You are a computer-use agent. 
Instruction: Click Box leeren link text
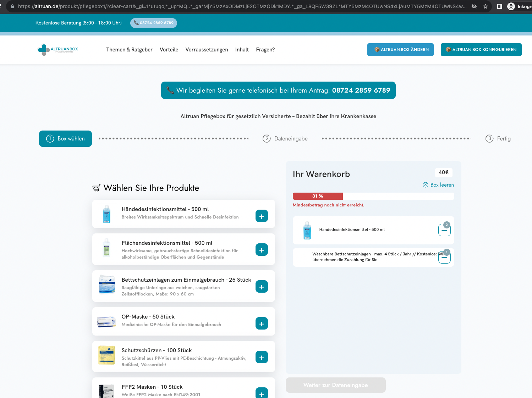click(x=442, y=185)
